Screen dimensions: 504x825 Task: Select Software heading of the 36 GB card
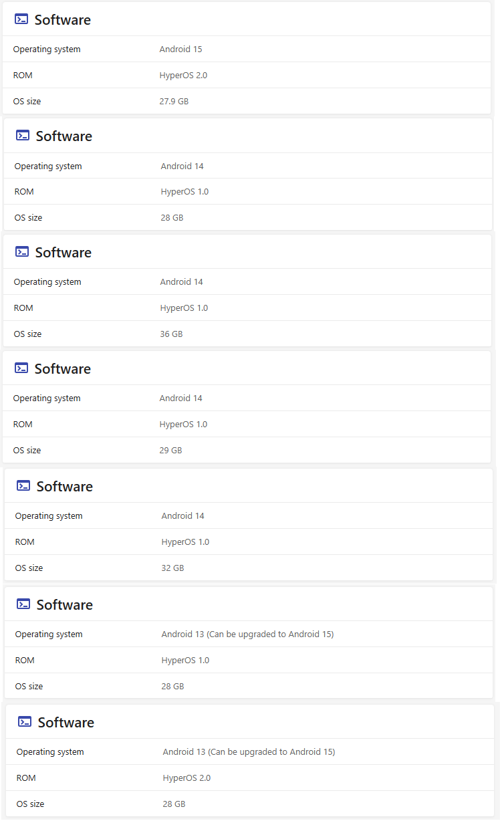coord(64,253)
